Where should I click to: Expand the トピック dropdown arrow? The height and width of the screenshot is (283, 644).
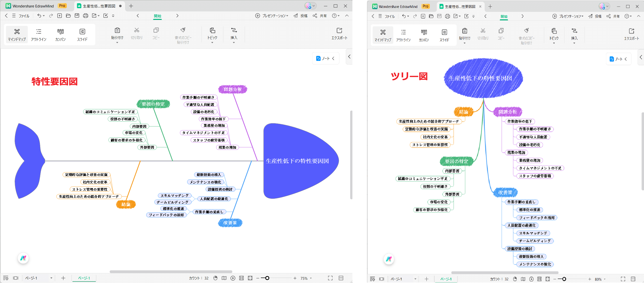(212, 42)
